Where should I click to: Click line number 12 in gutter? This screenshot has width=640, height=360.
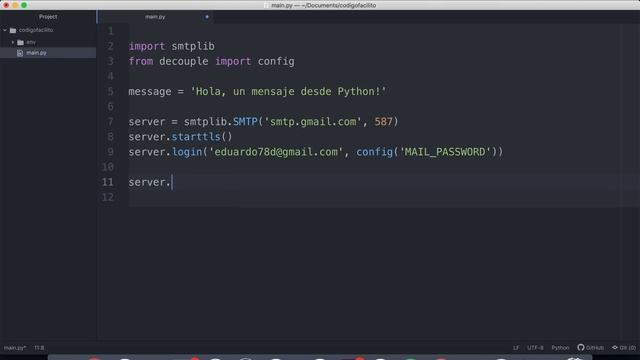point(108,197)
